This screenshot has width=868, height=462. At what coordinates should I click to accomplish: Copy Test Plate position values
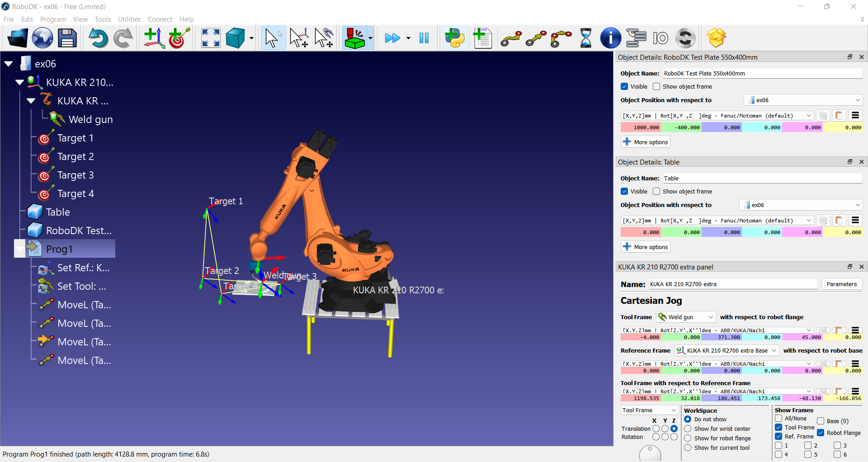pos(823,116)
